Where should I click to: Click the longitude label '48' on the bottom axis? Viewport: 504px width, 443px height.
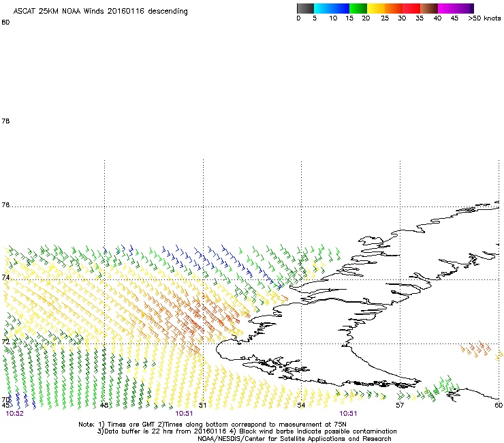tap(104, 405)
